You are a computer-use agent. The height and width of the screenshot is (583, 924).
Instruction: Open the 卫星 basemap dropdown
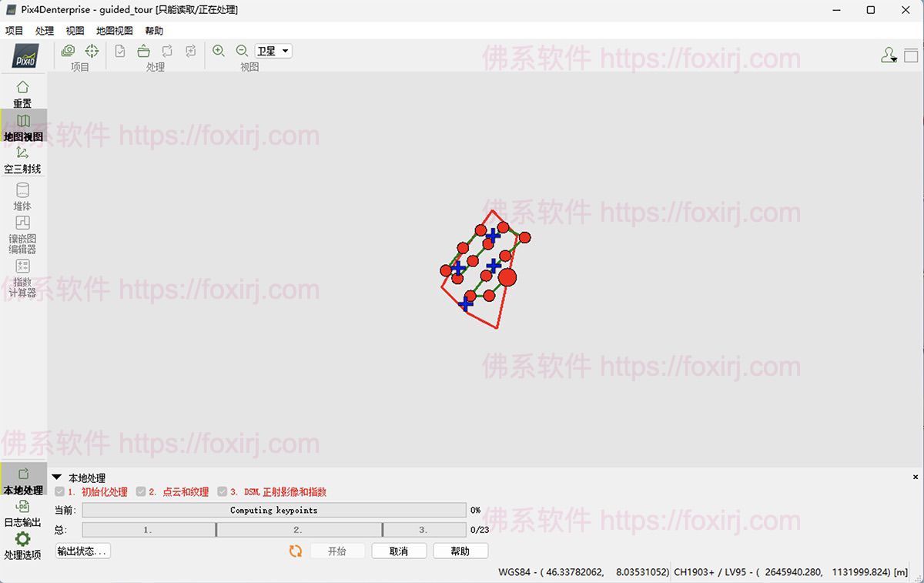click(x=273, y=51)
